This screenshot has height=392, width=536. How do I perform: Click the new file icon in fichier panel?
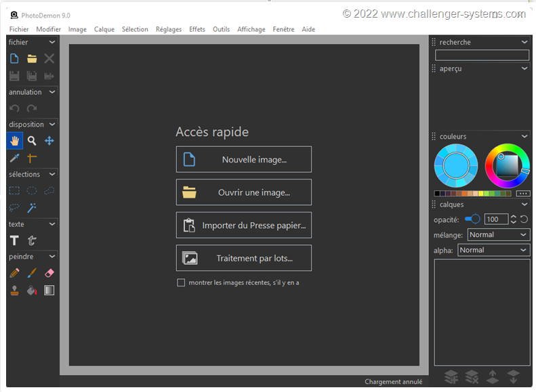tap(14, 59)
